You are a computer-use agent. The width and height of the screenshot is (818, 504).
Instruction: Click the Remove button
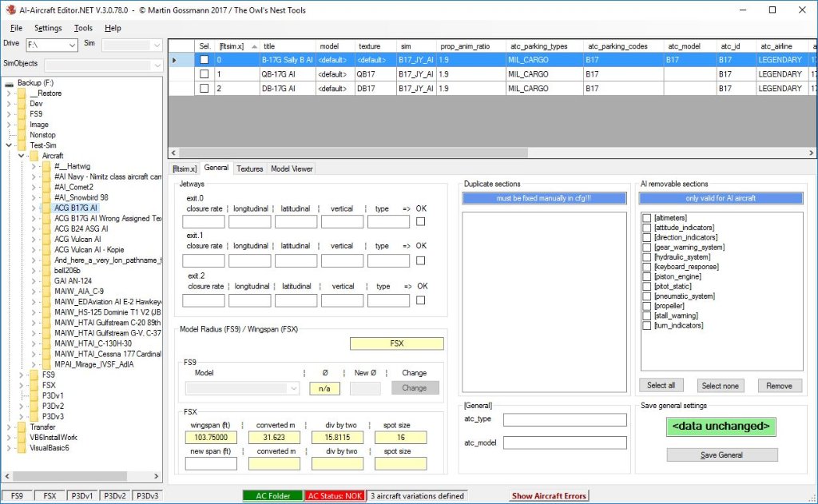tap(780, 386)
